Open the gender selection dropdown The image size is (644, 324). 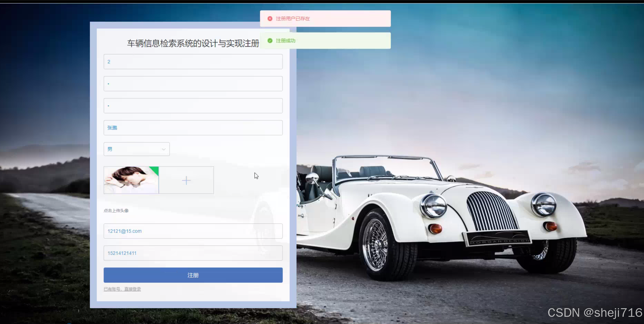136,149
